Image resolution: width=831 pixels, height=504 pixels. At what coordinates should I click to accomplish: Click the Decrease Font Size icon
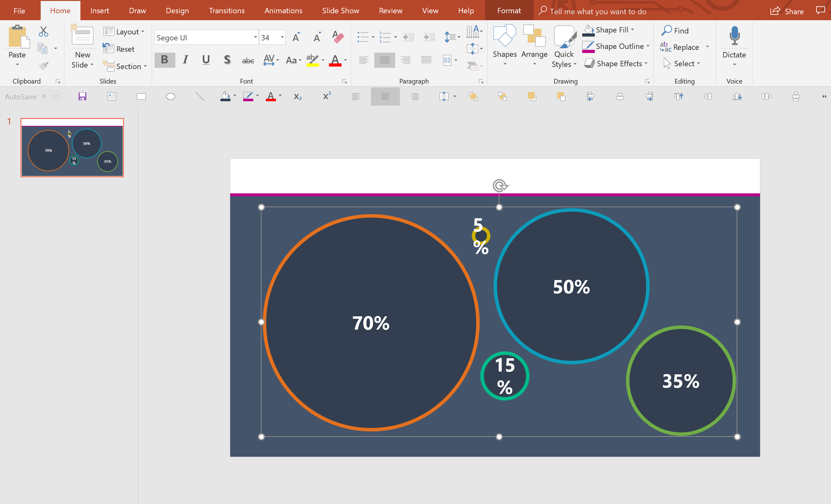click(317, 37)
